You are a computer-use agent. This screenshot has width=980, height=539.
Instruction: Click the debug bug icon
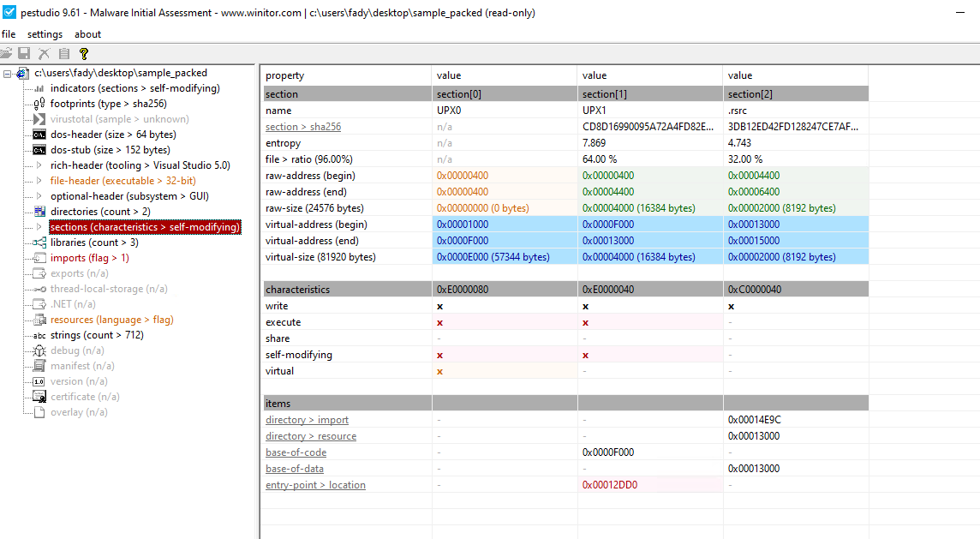[39, 350]
